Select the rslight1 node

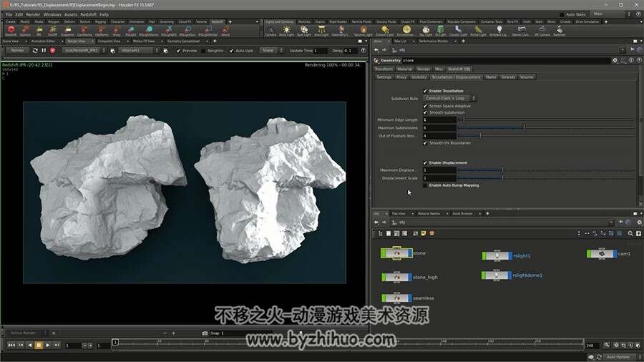pyautogui.click(x=497, y=255)
